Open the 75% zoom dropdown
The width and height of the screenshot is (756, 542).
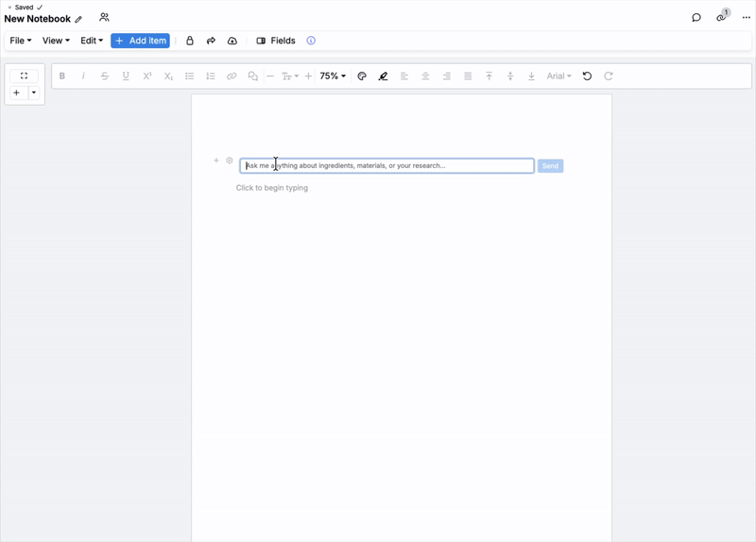pyautogui.click(x=333, y=76)
